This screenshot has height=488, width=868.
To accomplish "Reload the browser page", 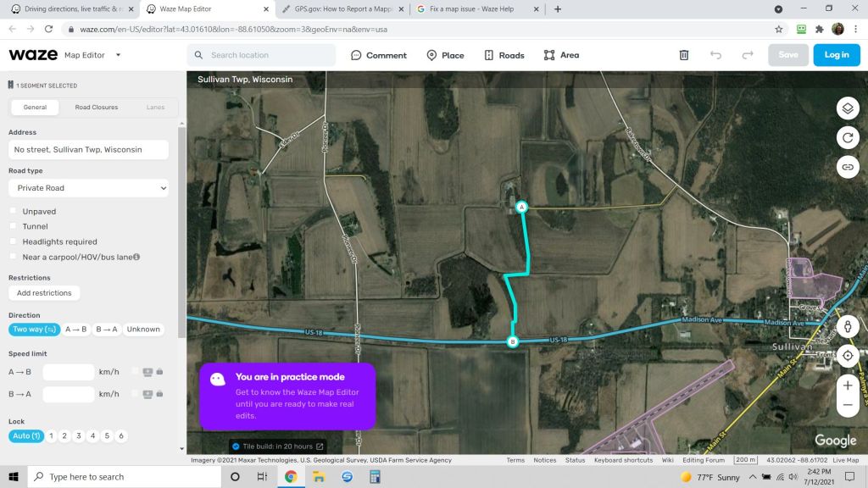I will pyautogui.click(x=48, y=30).
